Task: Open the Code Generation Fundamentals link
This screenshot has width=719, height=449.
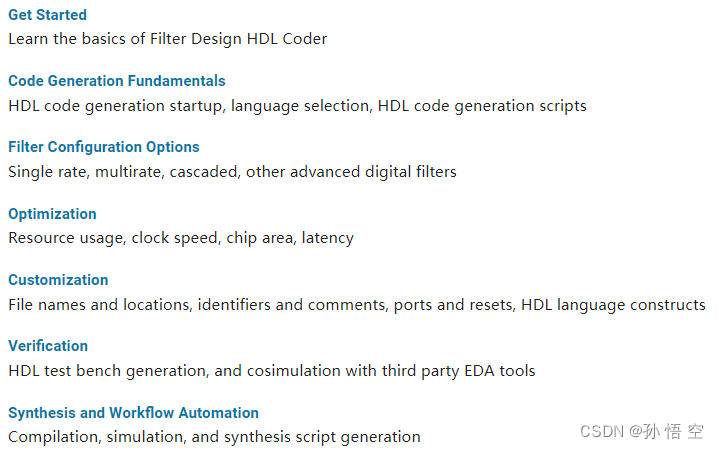Action: tap(117, 81)
